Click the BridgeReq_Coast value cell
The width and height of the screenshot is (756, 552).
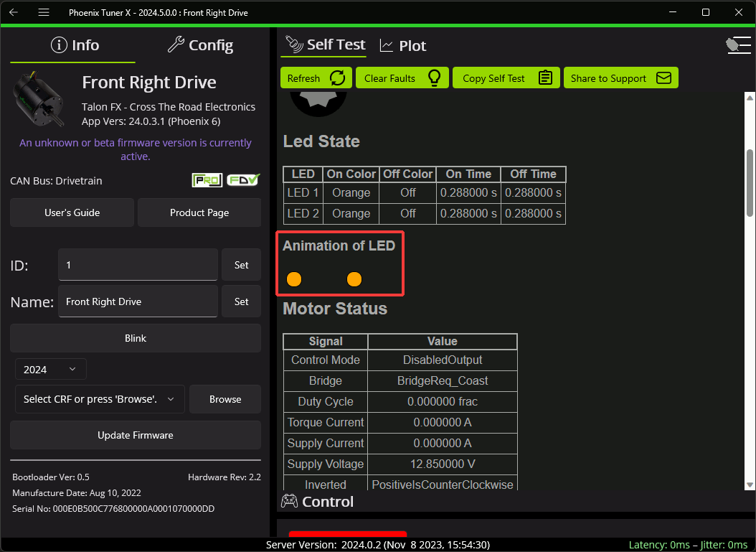(442, 380)
